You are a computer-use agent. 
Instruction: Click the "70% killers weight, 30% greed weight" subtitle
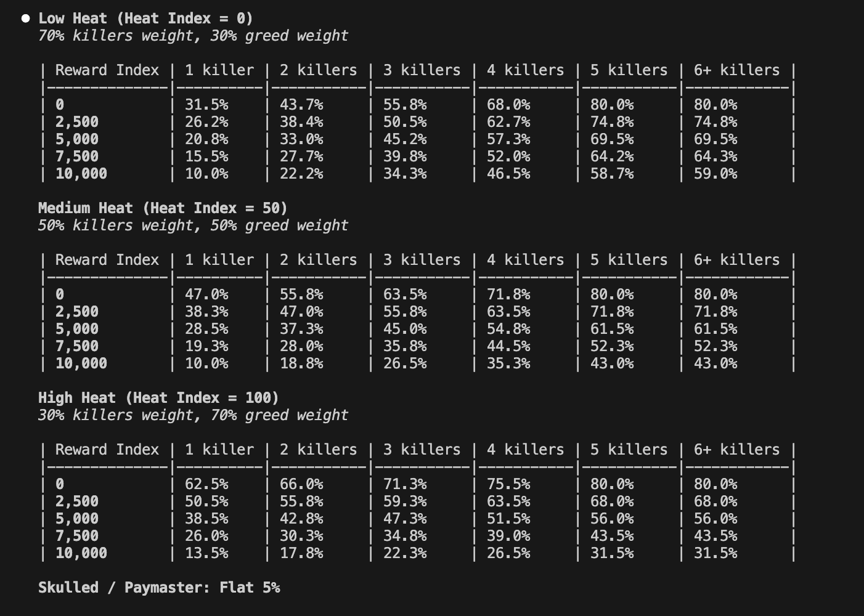click(193, 36)
